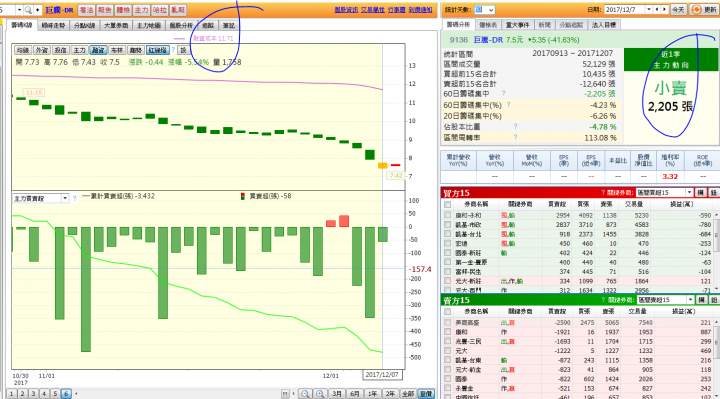Click help question mark beside 佔股本比重
The width and height of the screenshot is (720, 399).
516,126
